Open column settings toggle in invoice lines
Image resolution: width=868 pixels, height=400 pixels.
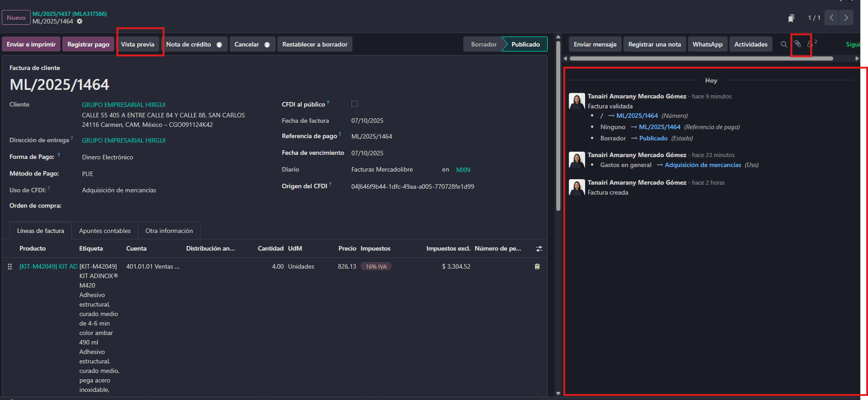pos(539,249)
